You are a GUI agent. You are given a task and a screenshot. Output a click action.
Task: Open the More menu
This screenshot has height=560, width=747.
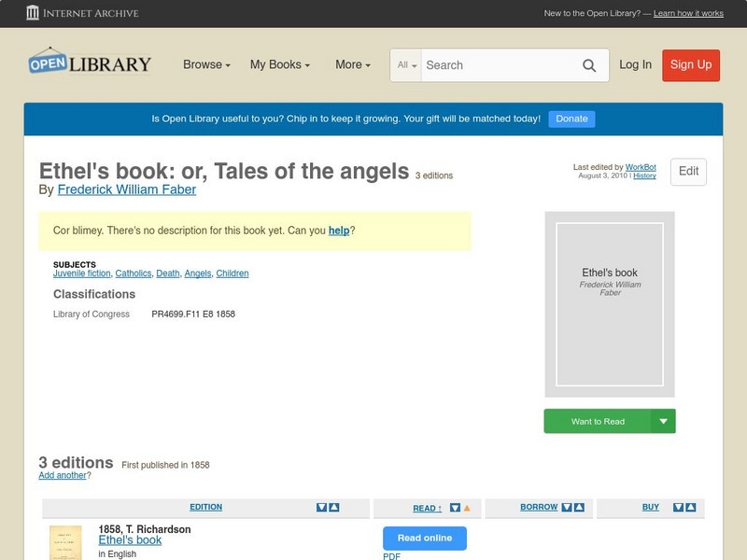(352, 65)
